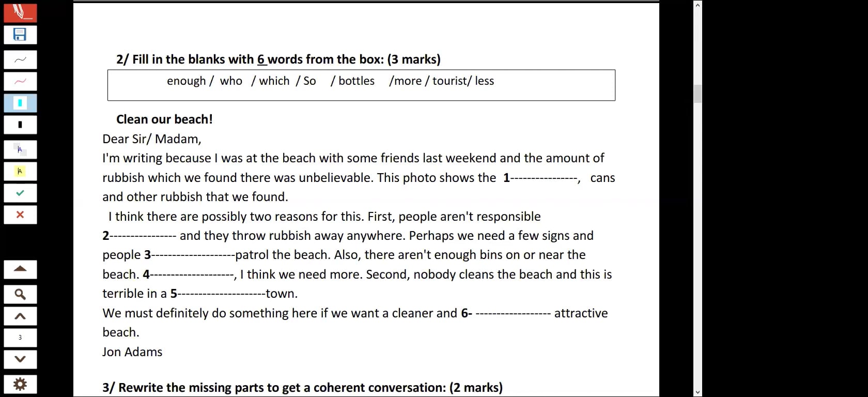The width and height of the screenshot is (868, 397).
Task: Click the scrollbar down arrow
Action: click(698, 392)
